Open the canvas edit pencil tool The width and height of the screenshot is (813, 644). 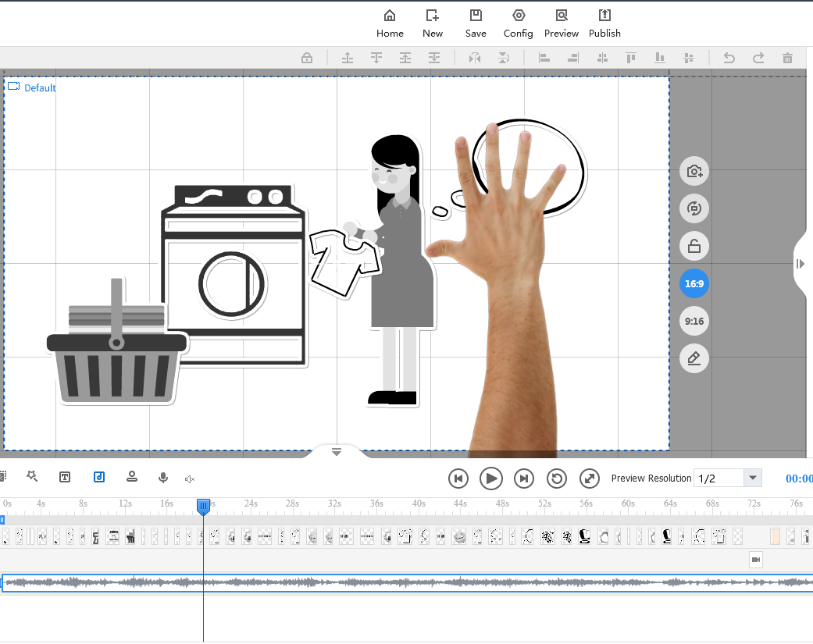(x=694, y=358)
